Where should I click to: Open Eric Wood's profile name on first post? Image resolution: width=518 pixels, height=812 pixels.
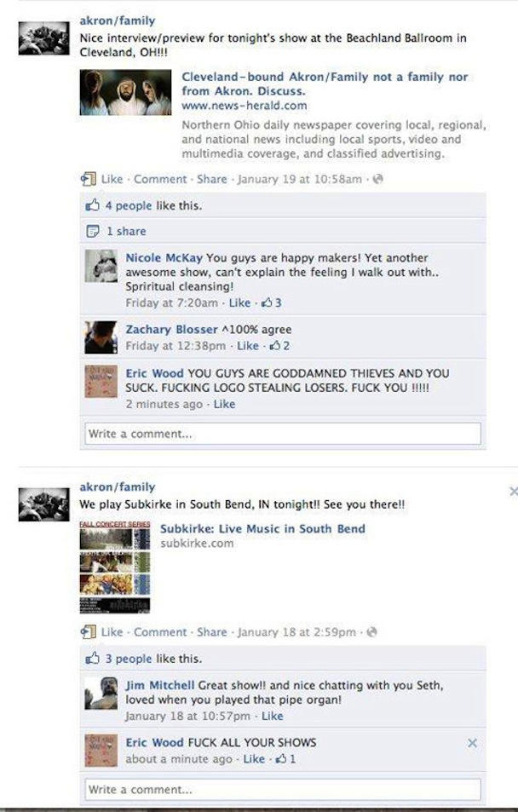[x=154, y=373]
